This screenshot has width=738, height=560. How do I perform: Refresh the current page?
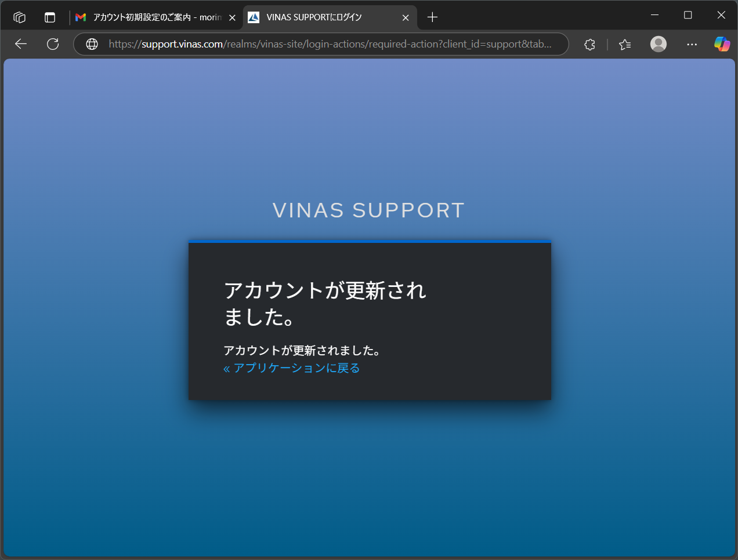53,44
